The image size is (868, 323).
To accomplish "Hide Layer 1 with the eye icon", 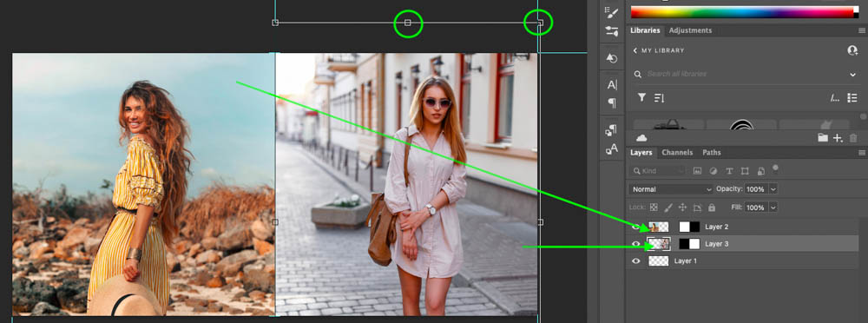I will click(x=636, y=260).
